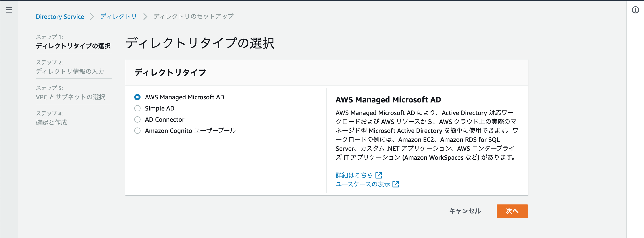Open the hamburger navigation menu
The height and width of the screenshot is (238, 644).
[9, 10]
